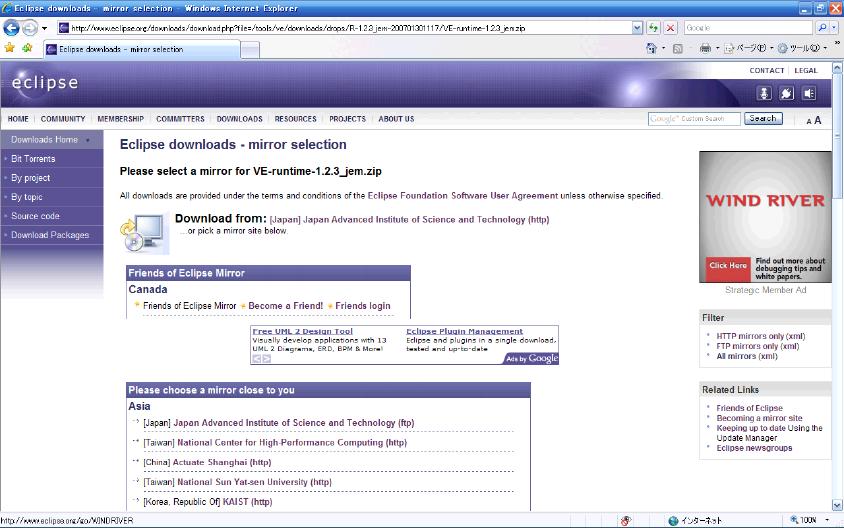Viewport: 844px width, 528px height.
Task: Click the page scrollbar down arrow
Action: pyautogui.click(x=837, y=505)
